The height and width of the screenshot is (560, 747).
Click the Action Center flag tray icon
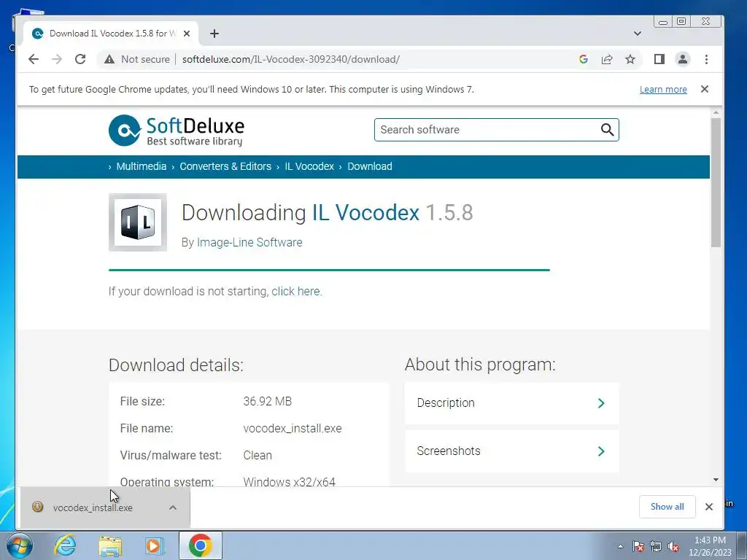point(638,546)
